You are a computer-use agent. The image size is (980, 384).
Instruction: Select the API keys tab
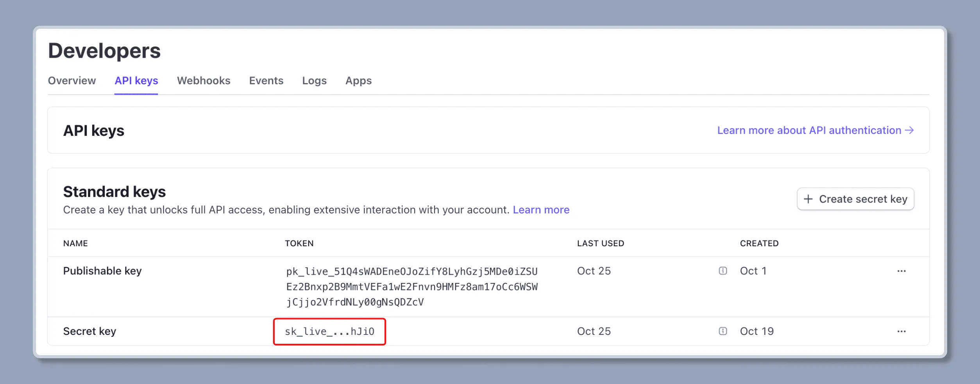[136, 81]
